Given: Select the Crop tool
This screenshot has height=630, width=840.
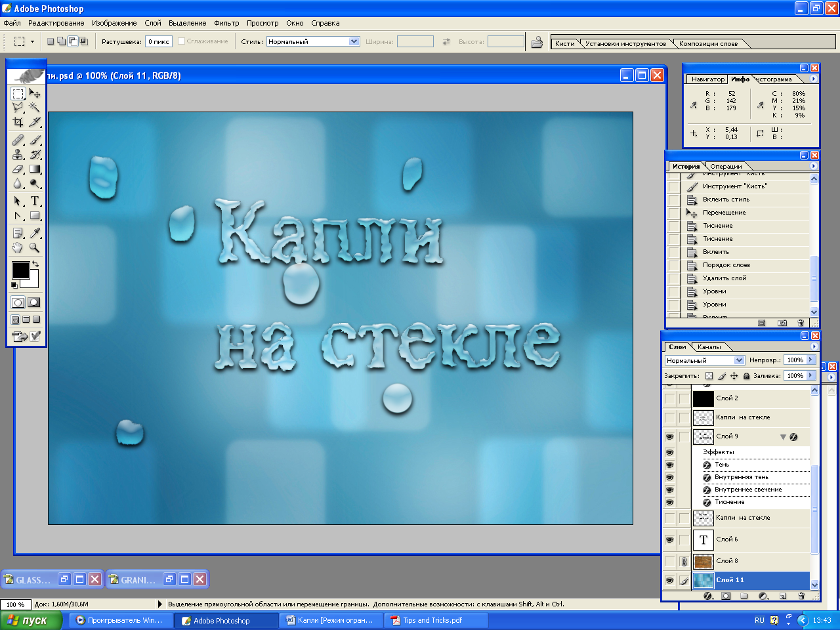Looking at the screenshot, I should click(18, 121).
